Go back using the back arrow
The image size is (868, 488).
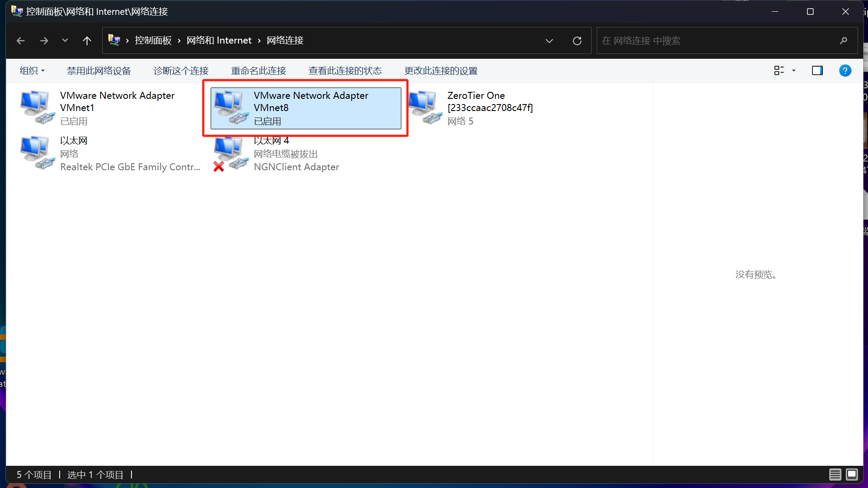[x=20, y=40]
